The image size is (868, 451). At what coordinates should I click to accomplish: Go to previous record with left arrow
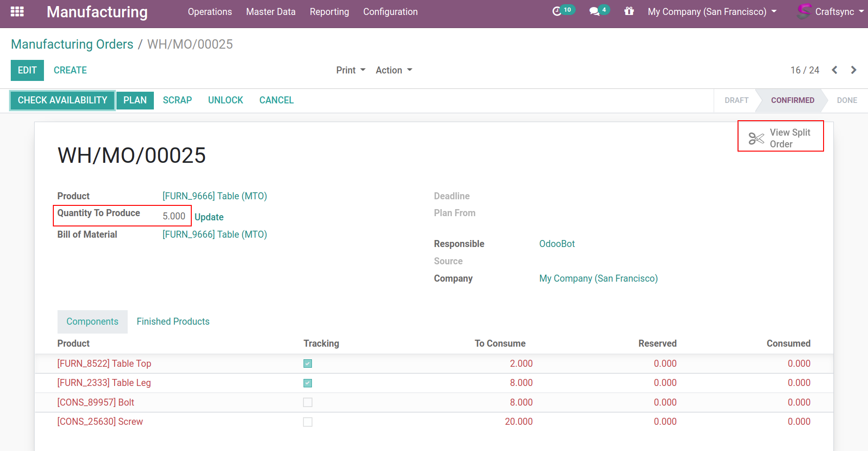click(x=834, y=70)
